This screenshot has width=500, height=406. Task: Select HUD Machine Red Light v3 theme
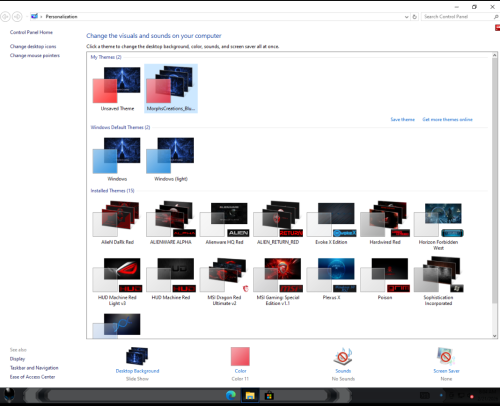[x=117, y=281]
